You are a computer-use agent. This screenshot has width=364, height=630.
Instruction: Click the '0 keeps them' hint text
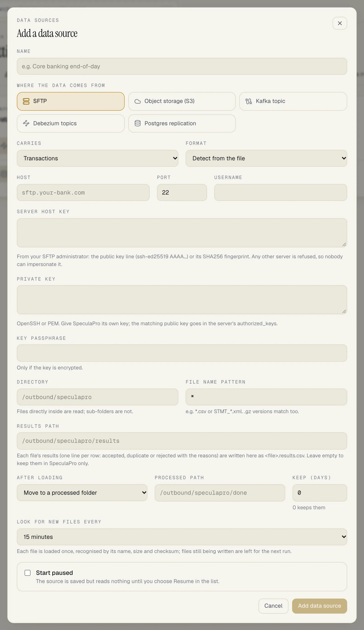pyautogui.click(x=309, y=507)
